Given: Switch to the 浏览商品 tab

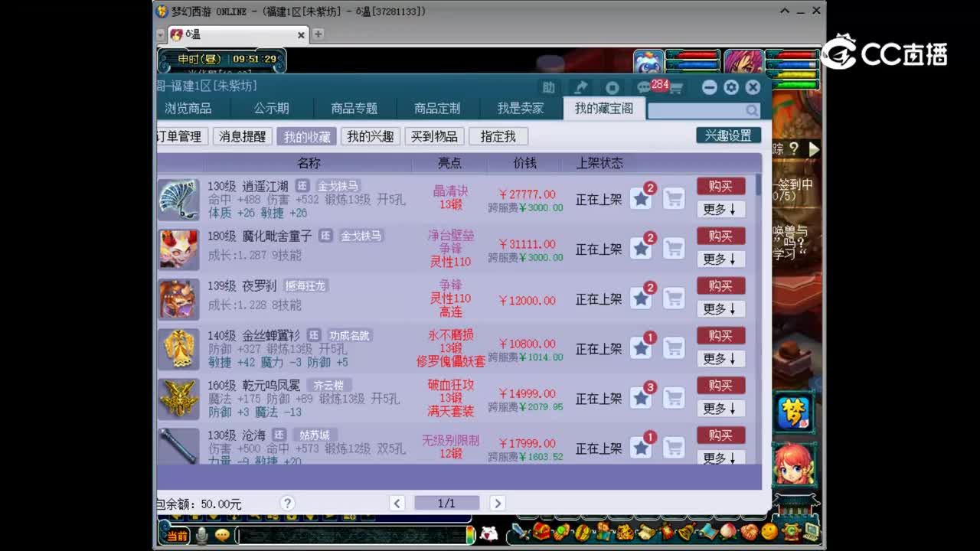Looking at the screenshot, I should click(188, 109).
